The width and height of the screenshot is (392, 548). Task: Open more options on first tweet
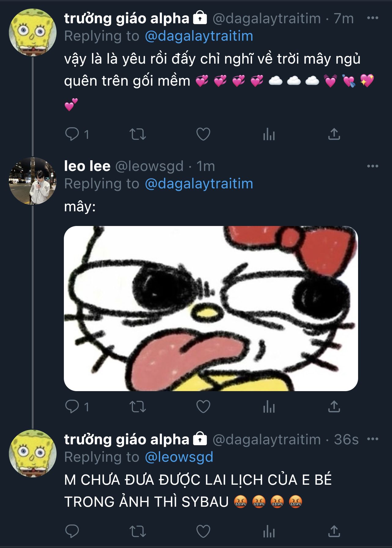pos(372,18)
